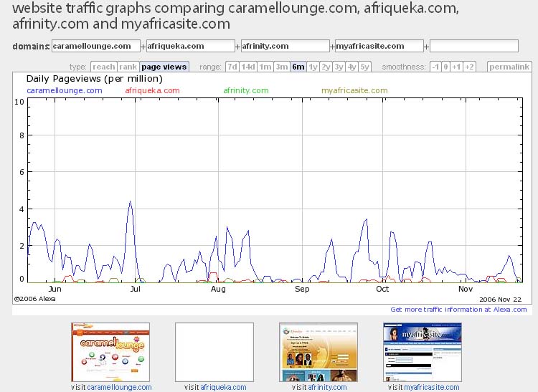The image size is (538, 392).
Task: Open the caramellounge site thumbnail
Action: tap(110, 353)
